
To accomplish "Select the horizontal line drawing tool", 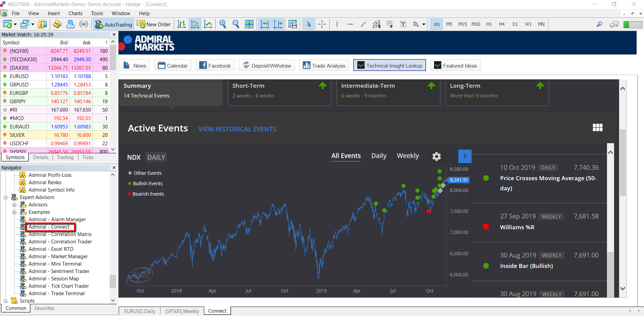I will point(350,24).
